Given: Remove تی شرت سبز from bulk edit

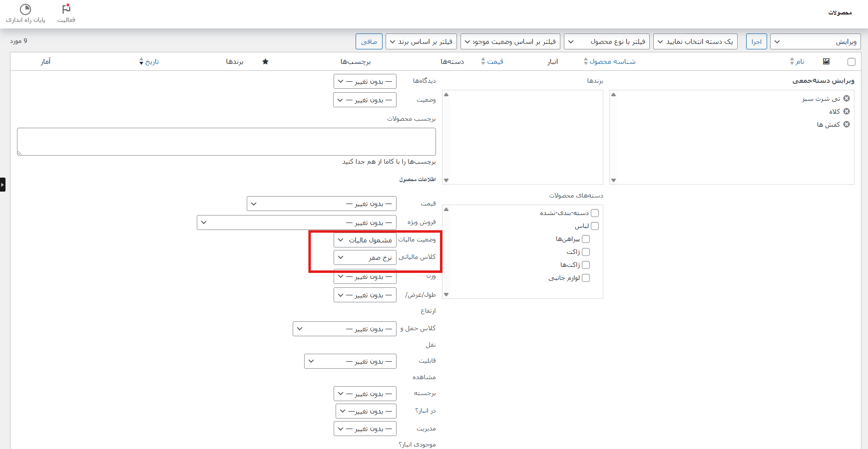Looking at the screenshot, I should click(847, 98).
